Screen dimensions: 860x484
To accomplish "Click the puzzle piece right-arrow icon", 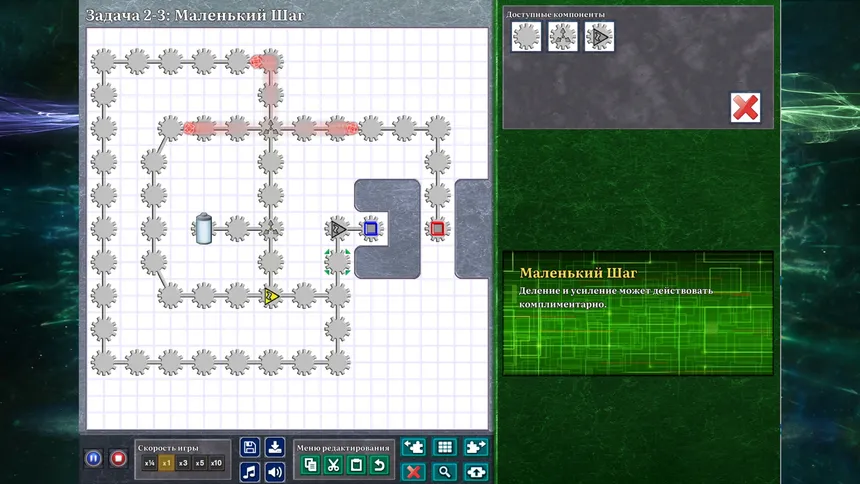I will coord(476,447).
